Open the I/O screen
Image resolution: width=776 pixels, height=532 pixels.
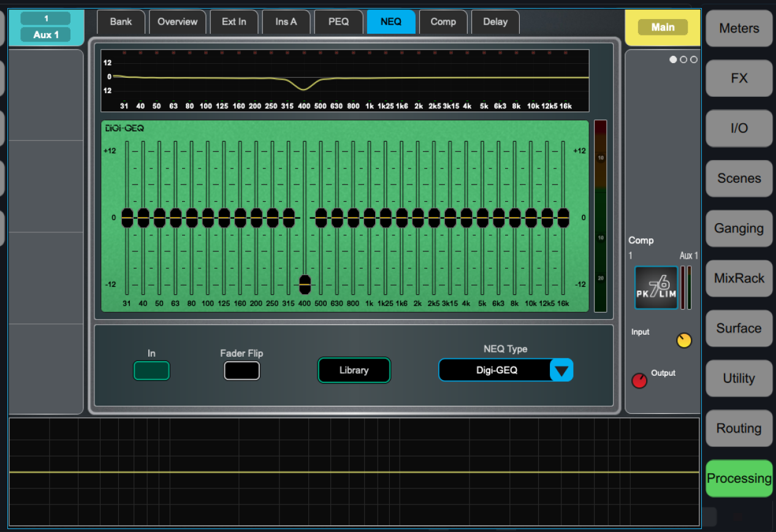[x=739, y=128]
